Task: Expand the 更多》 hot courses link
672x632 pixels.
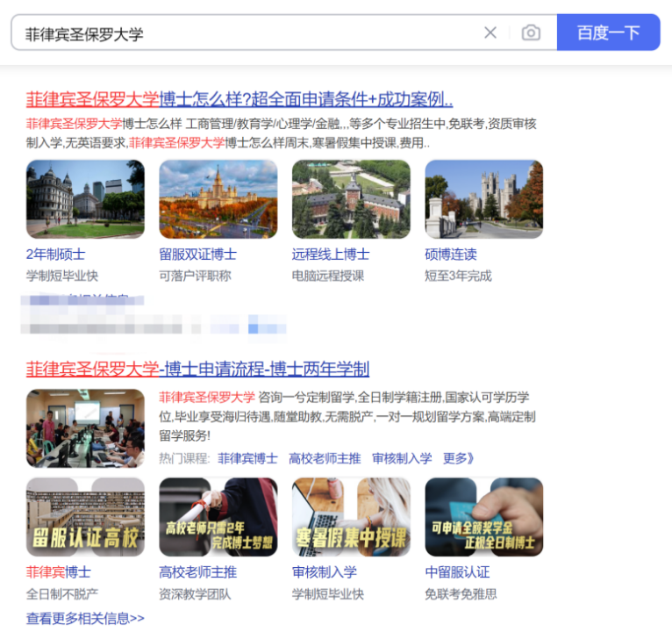Action: pyautogui.click(x=458, y=459)
